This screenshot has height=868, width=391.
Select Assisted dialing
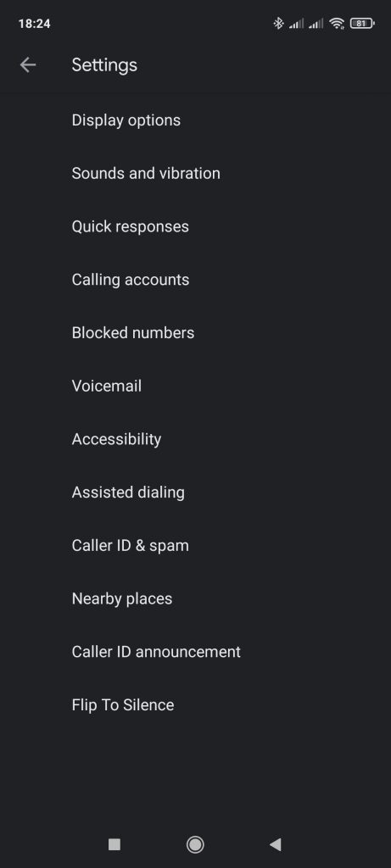click(195, 492)
